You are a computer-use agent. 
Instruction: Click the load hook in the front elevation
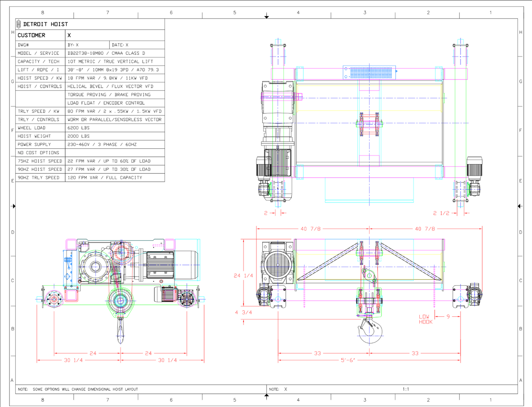369,331
